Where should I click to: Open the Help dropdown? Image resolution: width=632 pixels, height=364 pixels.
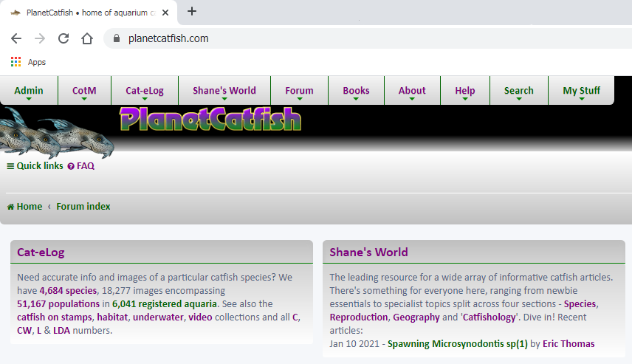pos(465,91)
